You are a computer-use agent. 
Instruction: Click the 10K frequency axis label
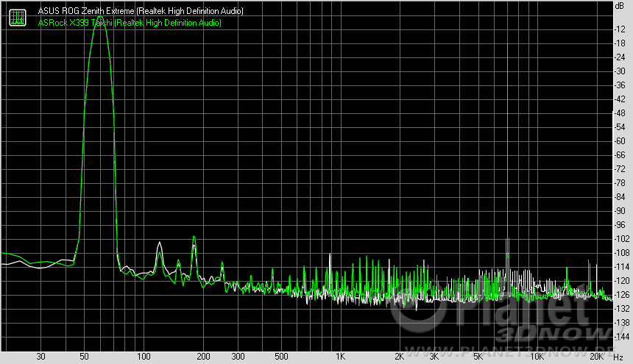click(537, 357)
